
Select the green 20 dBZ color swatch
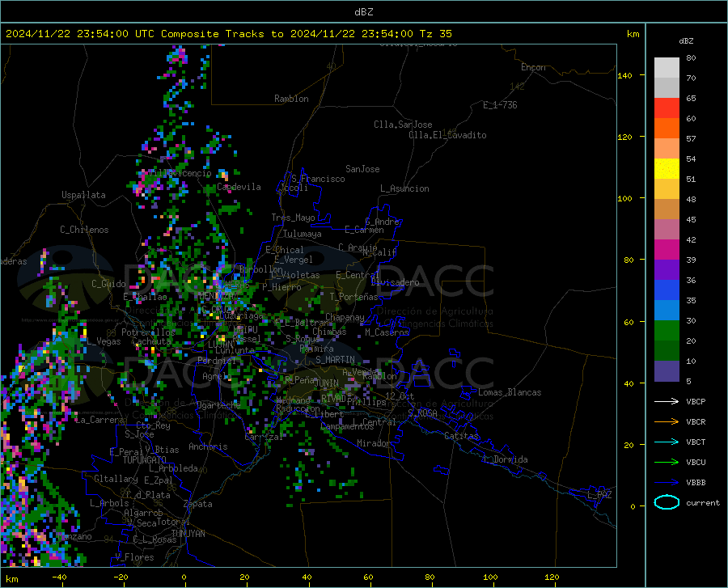[667, 331]
